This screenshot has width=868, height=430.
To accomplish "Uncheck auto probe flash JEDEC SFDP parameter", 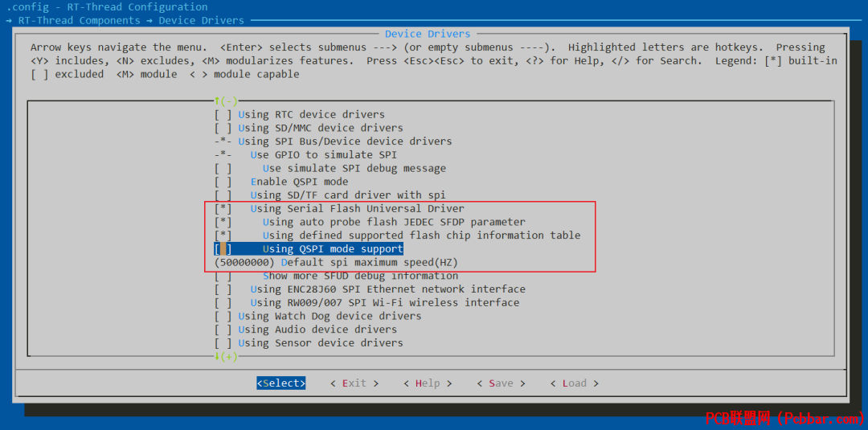I will tap(223, 222).
